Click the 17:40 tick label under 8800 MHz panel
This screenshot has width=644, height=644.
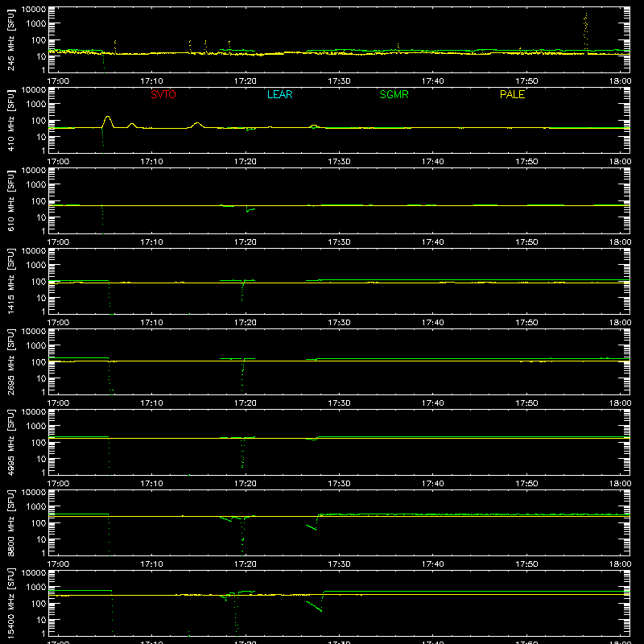pos(432,564)
